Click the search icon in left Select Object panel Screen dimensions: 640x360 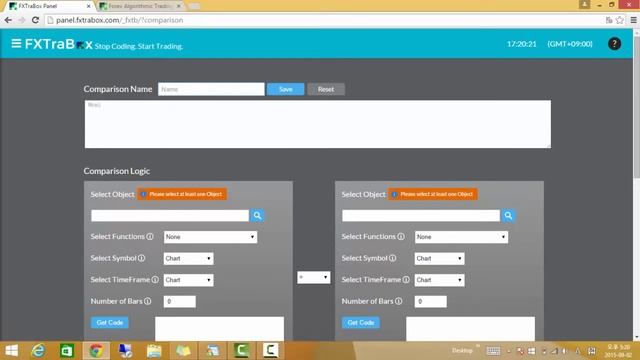point(257,216)
